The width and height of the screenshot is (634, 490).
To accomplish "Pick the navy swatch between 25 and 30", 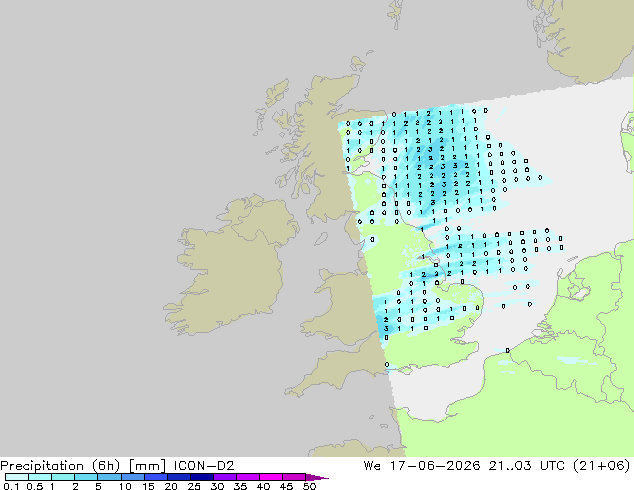I will [201, 477].
